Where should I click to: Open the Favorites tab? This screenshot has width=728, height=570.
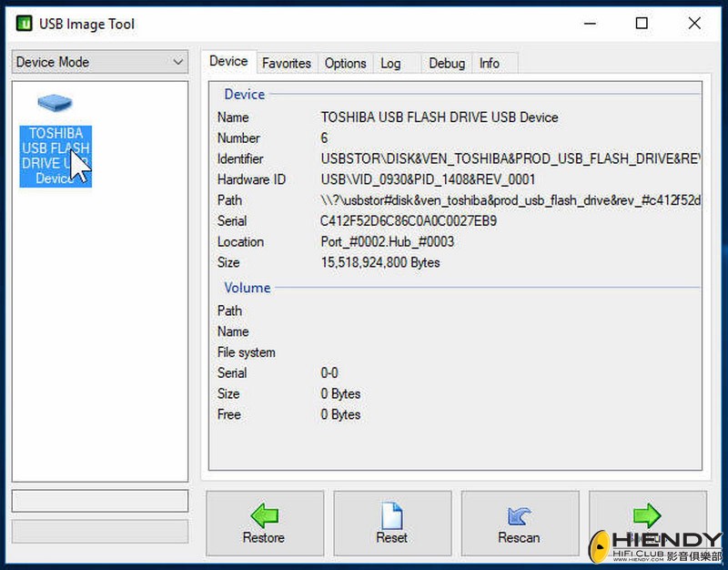coord(287,64)
